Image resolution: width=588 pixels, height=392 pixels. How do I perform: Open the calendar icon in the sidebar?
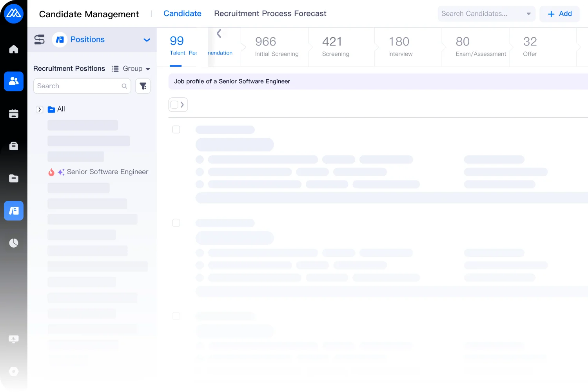pyautogui.click(x=14, y=114)
